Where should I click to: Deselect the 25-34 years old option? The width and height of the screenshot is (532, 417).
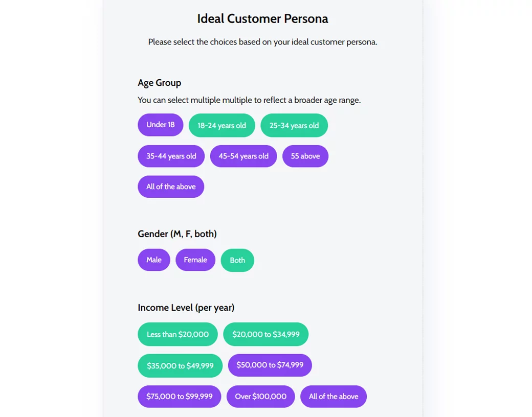294,126
